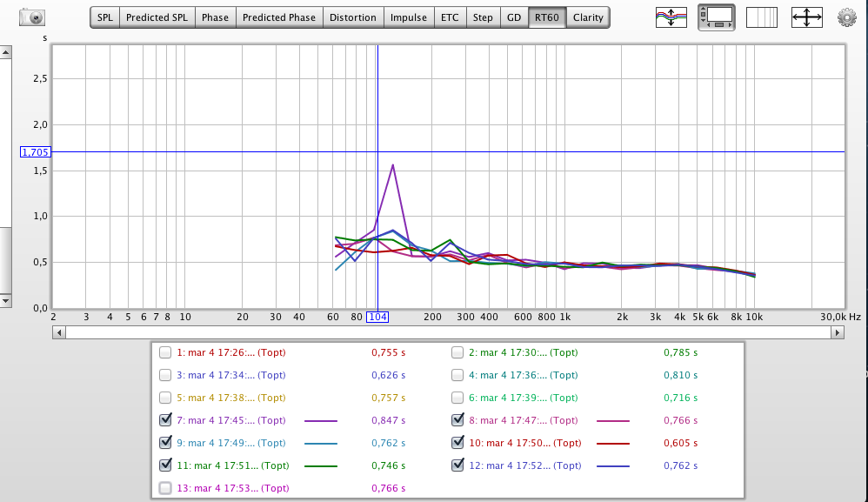Hide trace 9 mar 4 17:49

pyautogui.click(x=165, y=443)
